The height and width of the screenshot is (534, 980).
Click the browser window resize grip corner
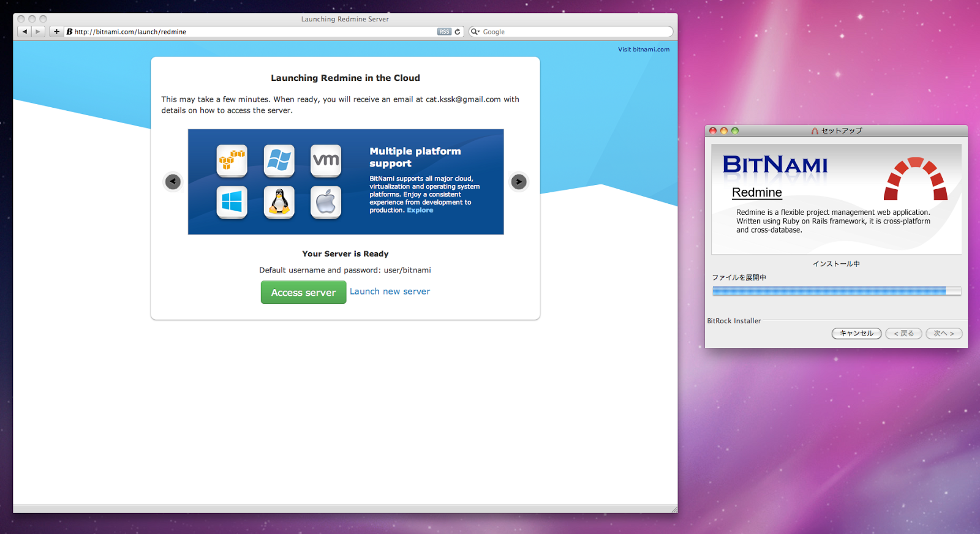(x=674, y=510)
